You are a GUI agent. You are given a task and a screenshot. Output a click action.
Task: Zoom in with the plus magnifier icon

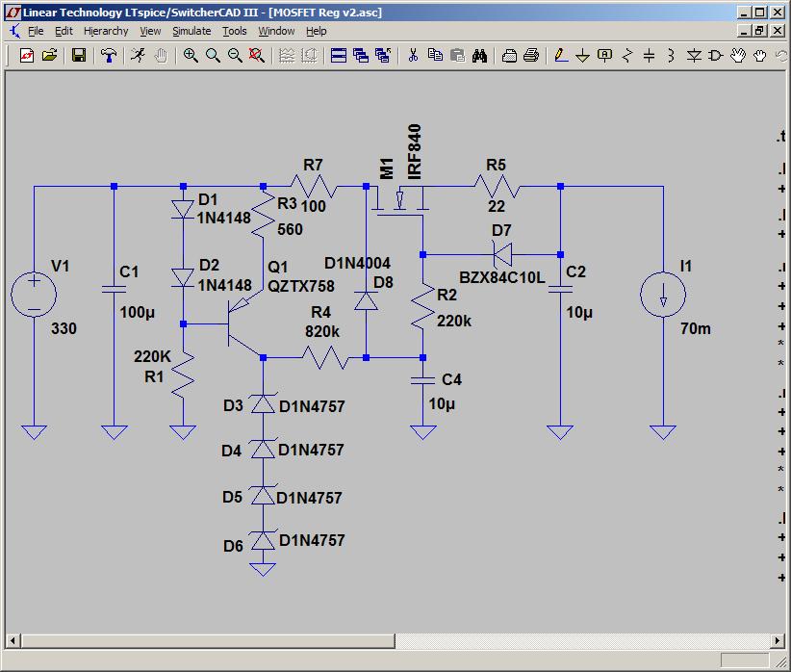tap(191, 55)
